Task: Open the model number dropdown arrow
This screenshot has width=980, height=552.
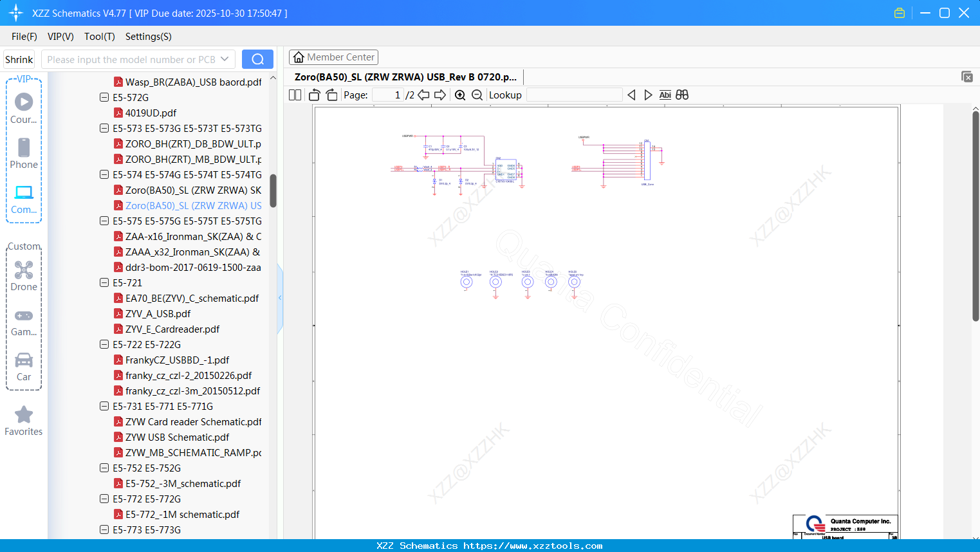Action: tap(225, 59)
